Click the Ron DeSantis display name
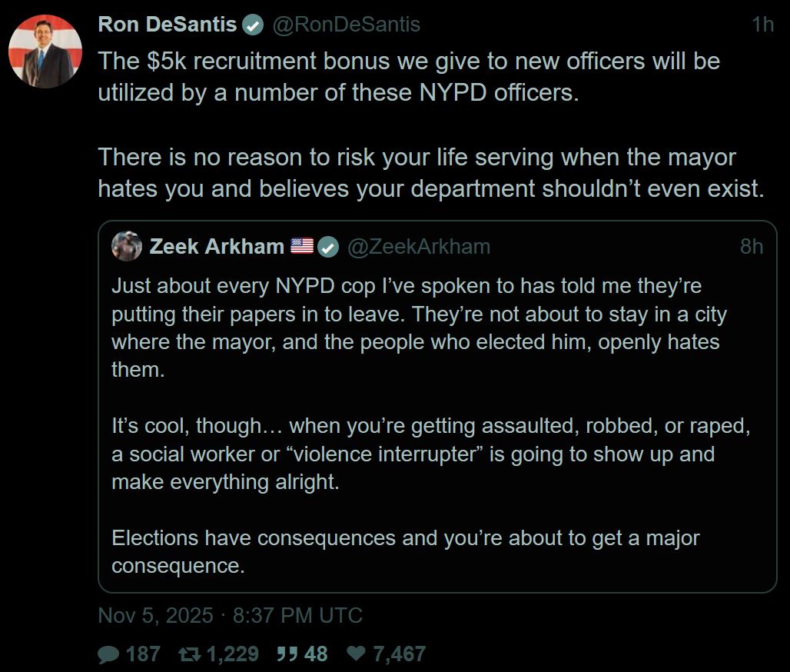The image size is (790, 672). (168, 25)
